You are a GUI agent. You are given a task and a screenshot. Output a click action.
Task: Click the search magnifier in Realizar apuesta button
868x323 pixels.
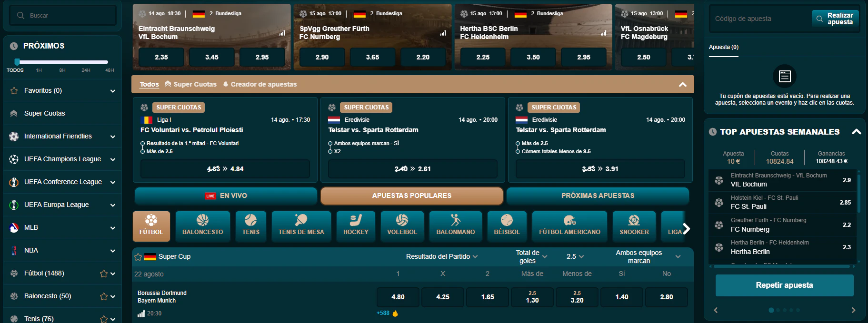819,19
